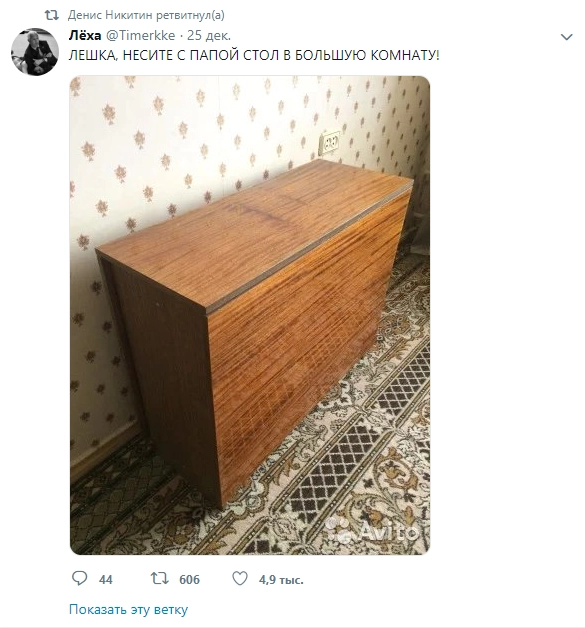Screen dimensions: 585x628
Task: Click the reply count 44
Action: point(106,580)
